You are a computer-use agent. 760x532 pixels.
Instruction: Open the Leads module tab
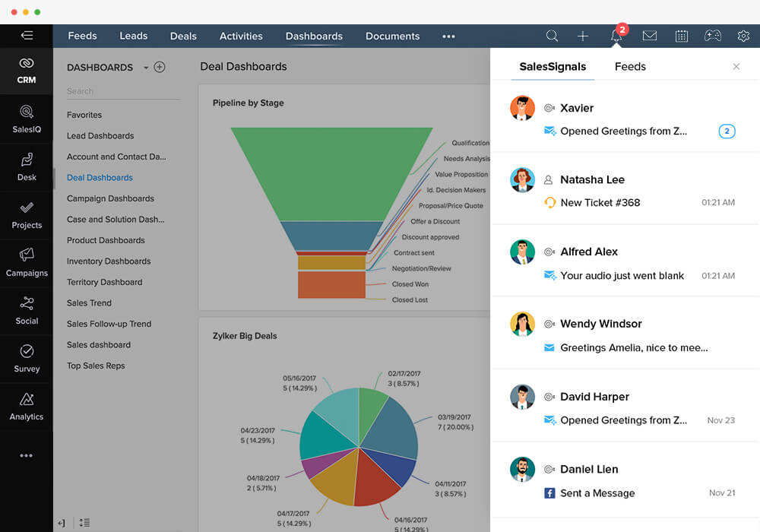click(x=134, y=36)
